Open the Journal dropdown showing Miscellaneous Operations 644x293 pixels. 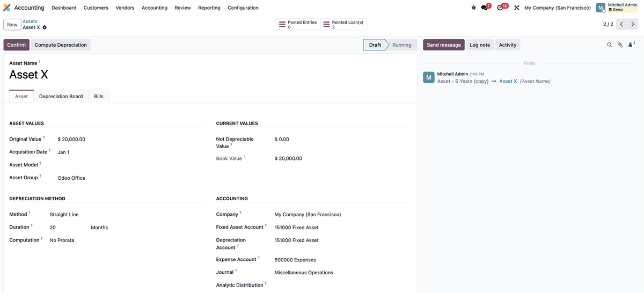point(342,273)
